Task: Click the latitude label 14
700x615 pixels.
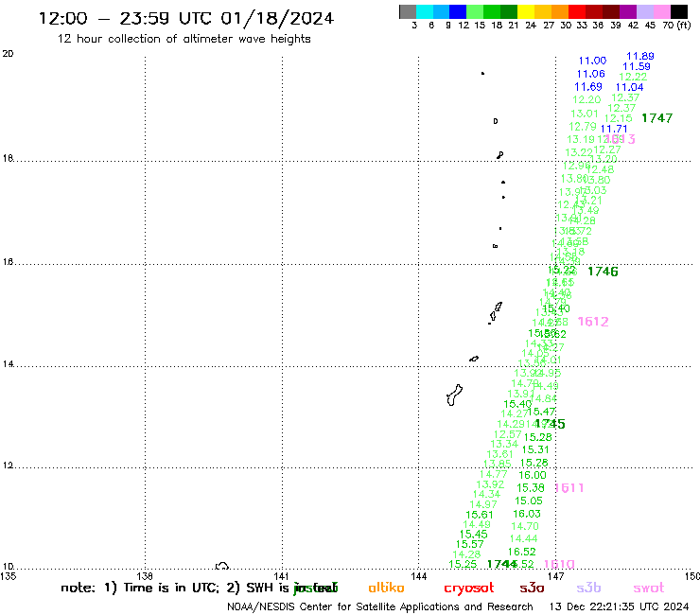Action: (x=8, y=364)
